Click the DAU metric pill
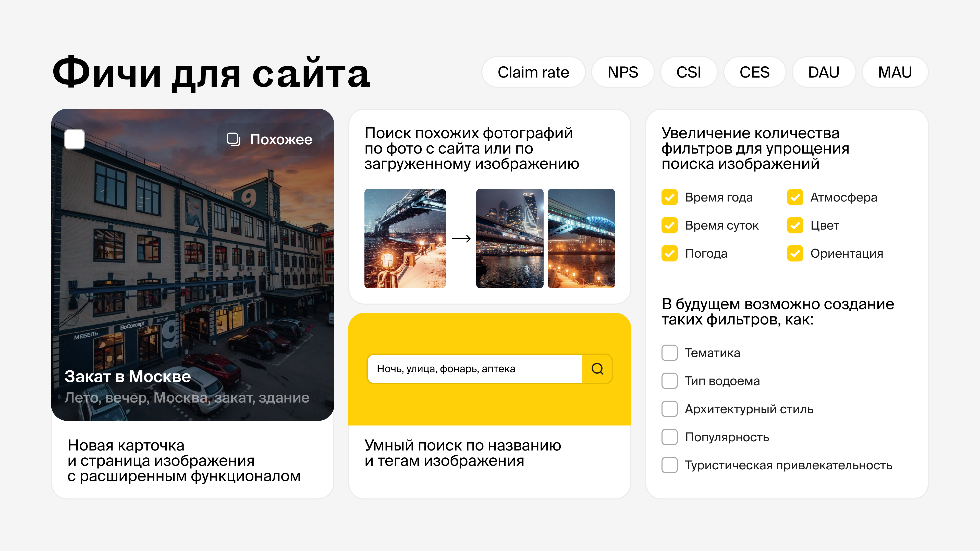 [823, 72]
